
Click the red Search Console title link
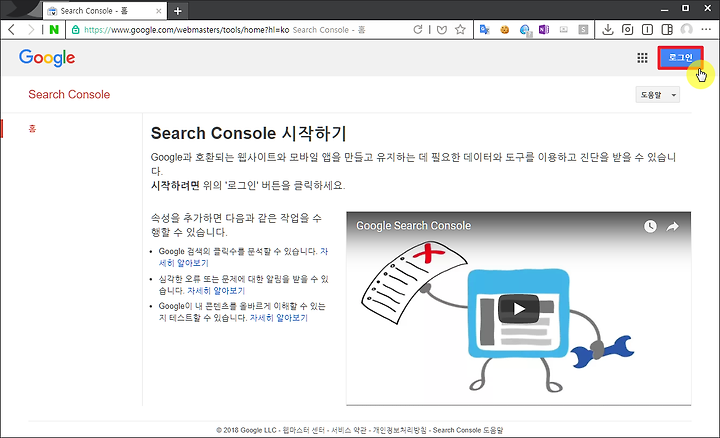click(x=69, y=95)
